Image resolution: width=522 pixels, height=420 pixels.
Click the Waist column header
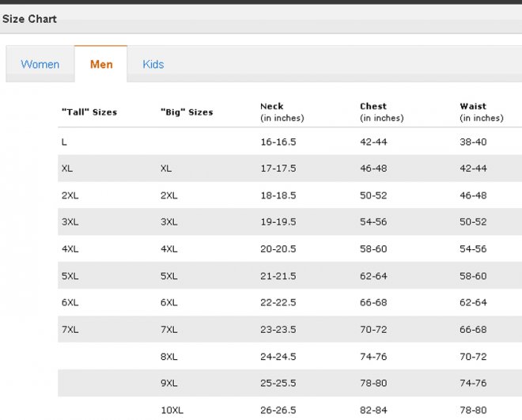(x=473, y=106)
